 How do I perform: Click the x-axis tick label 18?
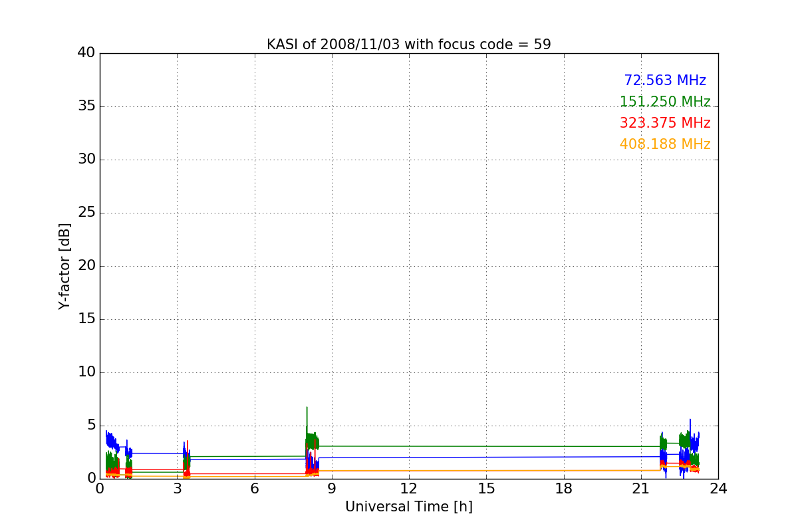564,488
